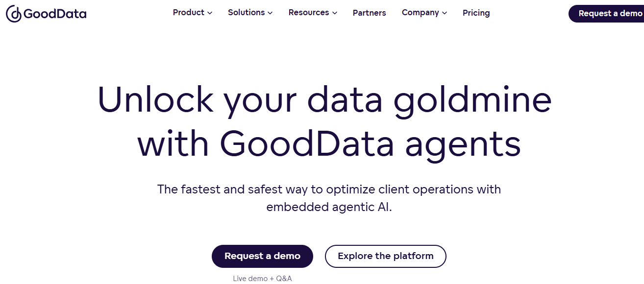Expand the chevron next to Product

click(209, 13)
